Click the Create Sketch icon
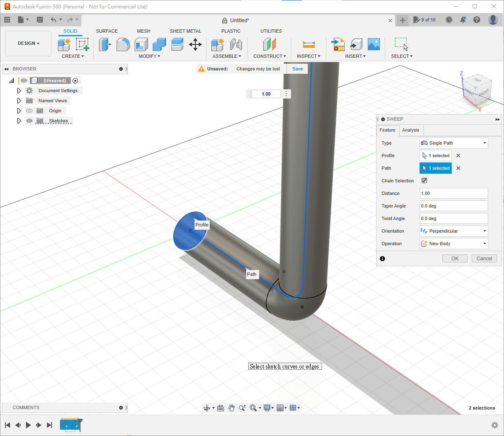This screenshot has height=436, width=504. (x=82, y=44)
